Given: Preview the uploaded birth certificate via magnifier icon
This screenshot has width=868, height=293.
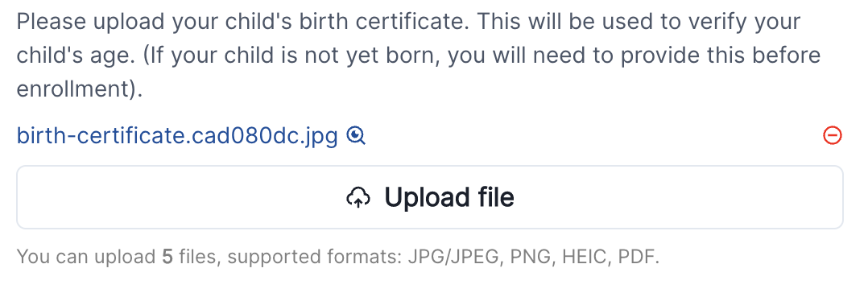Looking at the screenshot, I should coord(356,135).
